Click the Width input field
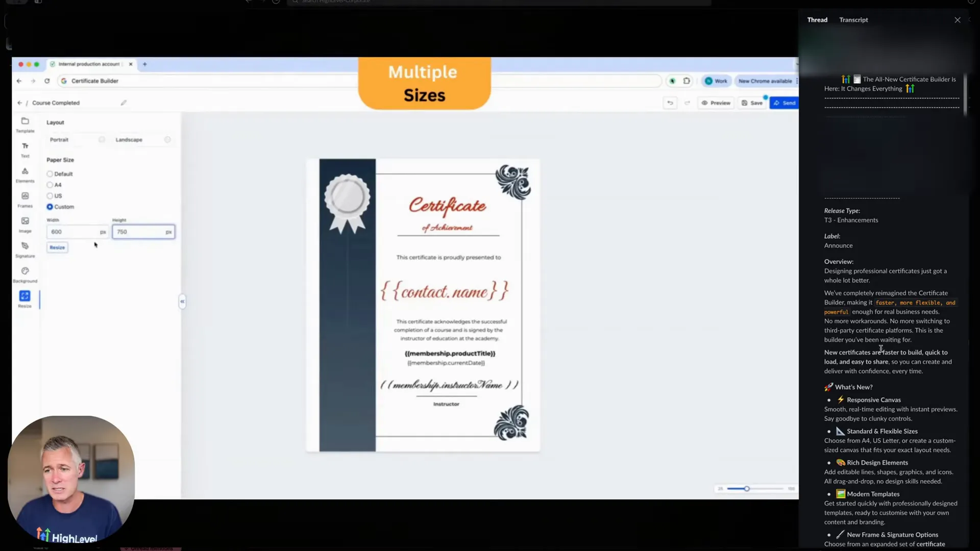 77,232
